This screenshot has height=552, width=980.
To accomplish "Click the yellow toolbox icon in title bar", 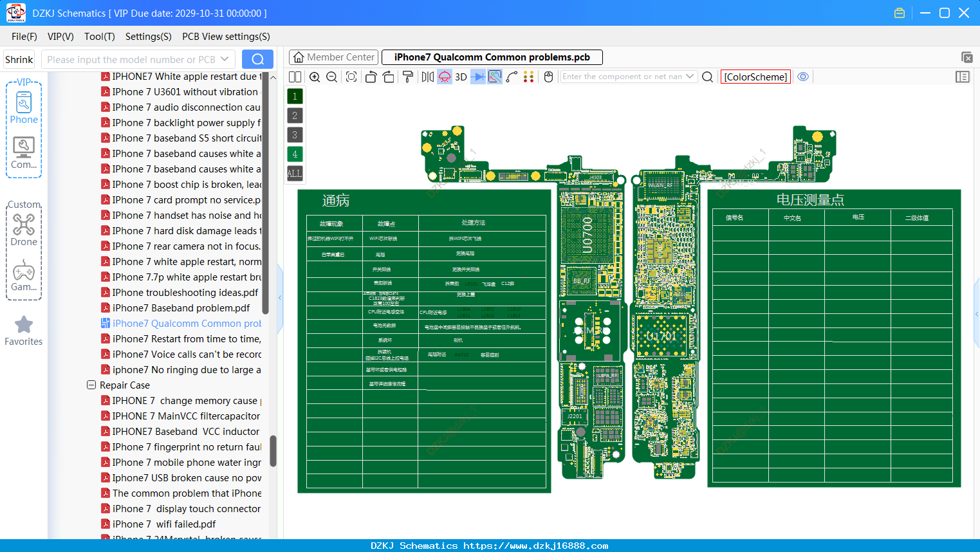I will click(900, 13).
